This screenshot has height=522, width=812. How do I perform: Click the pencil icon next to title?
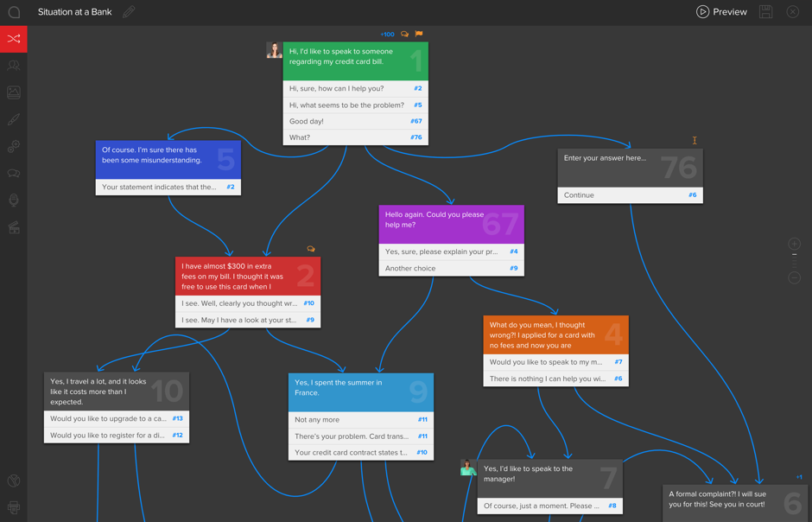(129, 12)
